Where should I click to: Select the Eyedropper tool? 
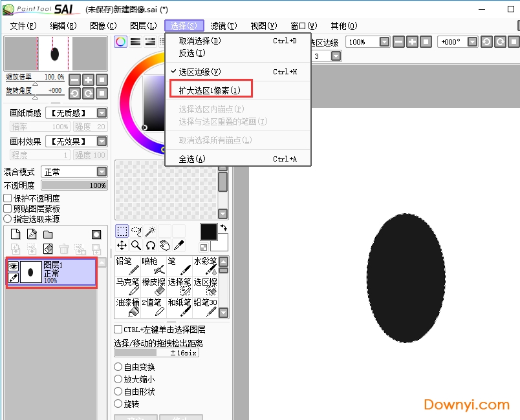[179, 246]
